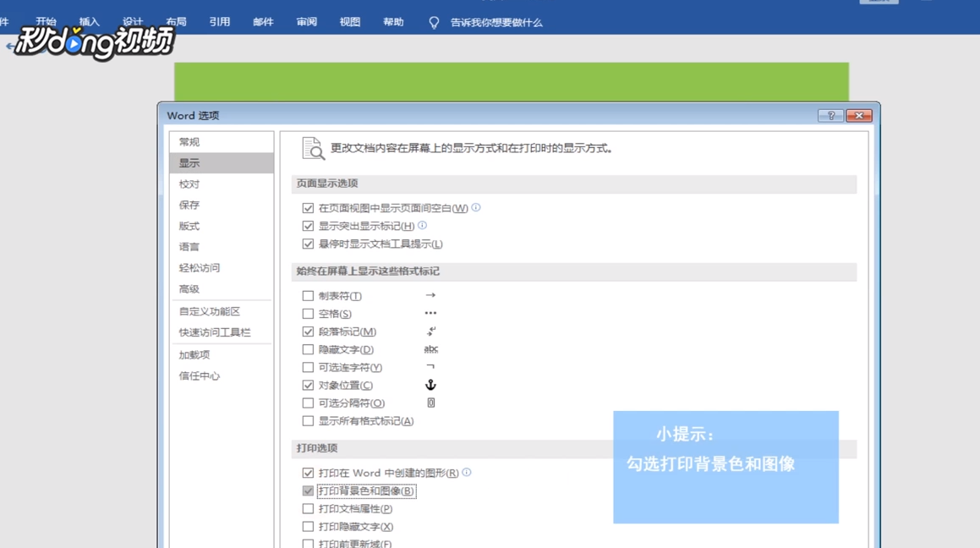Viewport: 980px width, 548px height.
Task: Select 快速访问工具栏 Quick Access Toolbar category
Action: 222,332
